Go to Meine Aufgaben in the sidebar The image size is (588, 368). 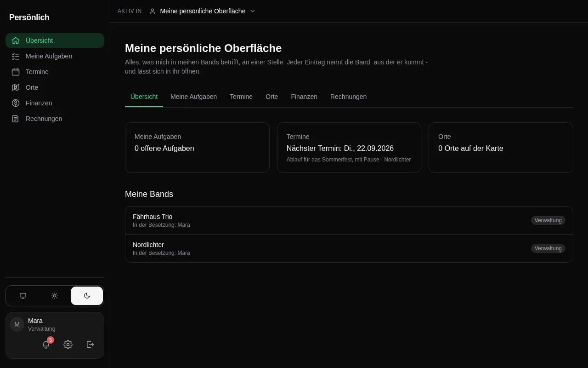point(55,56)
